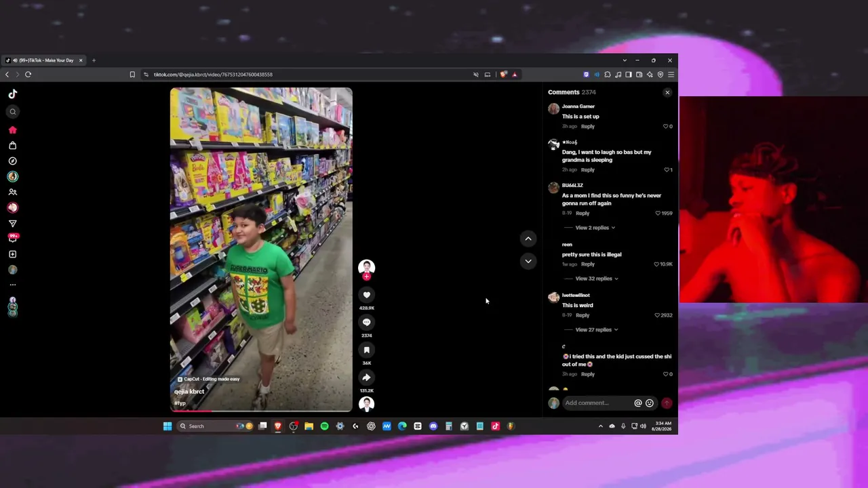Like the comment with 1959 likes
The width and height of the screenshot is (868, 488).
pos(658,213)
